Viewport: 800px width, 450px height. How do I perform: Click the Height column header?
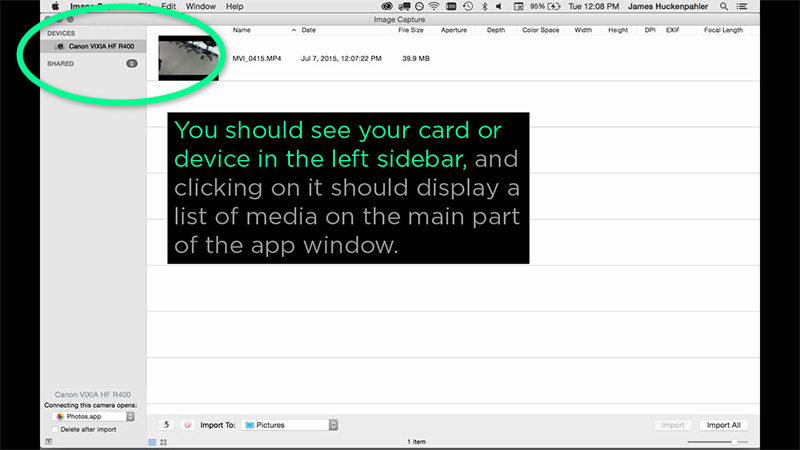coord(618,30)
